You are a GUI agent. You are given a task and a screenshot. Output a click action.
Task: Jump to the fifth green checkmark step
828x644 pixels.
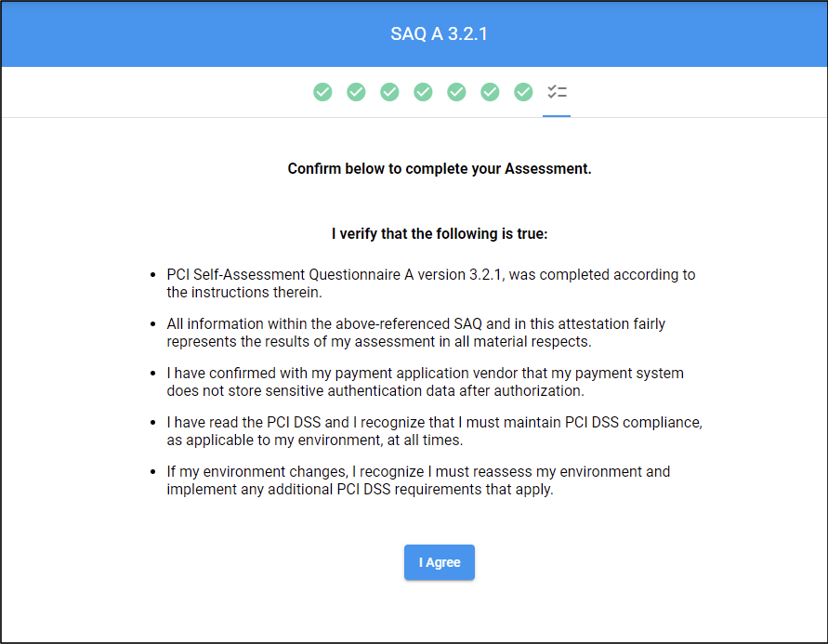coord(456,92)
